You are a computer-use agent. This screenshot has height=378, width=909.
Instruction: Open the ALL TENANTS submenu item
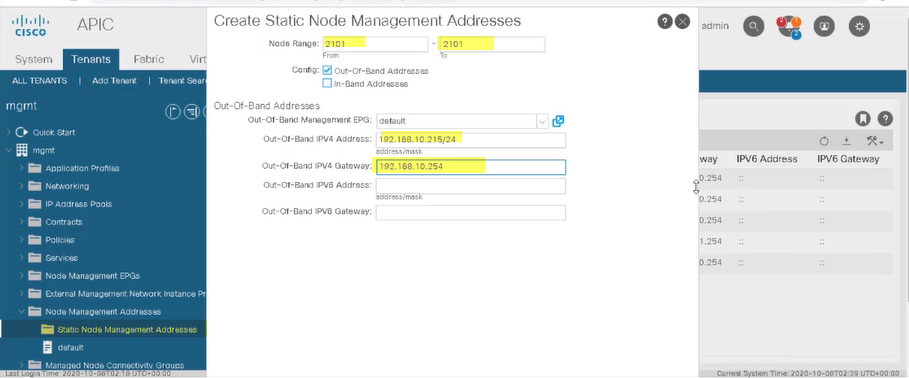(39, 81)
